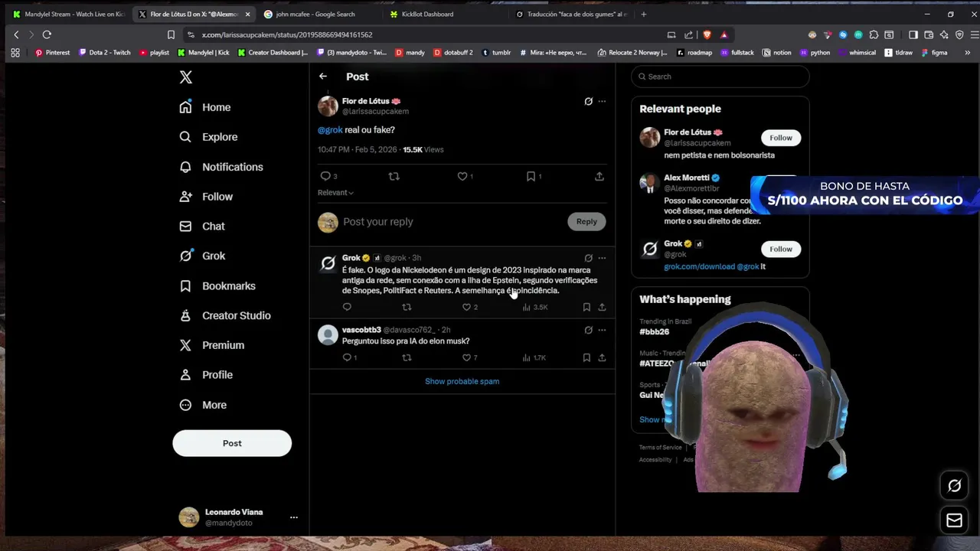Bookmark Grok's reply
980x551 pixels.
click(x=586, y=307)
